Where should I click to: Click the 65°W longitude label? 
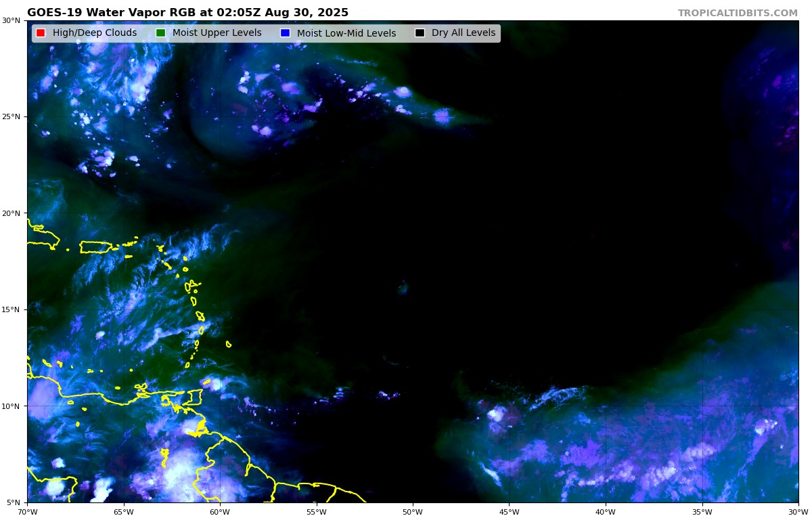(x=123, y=512)
